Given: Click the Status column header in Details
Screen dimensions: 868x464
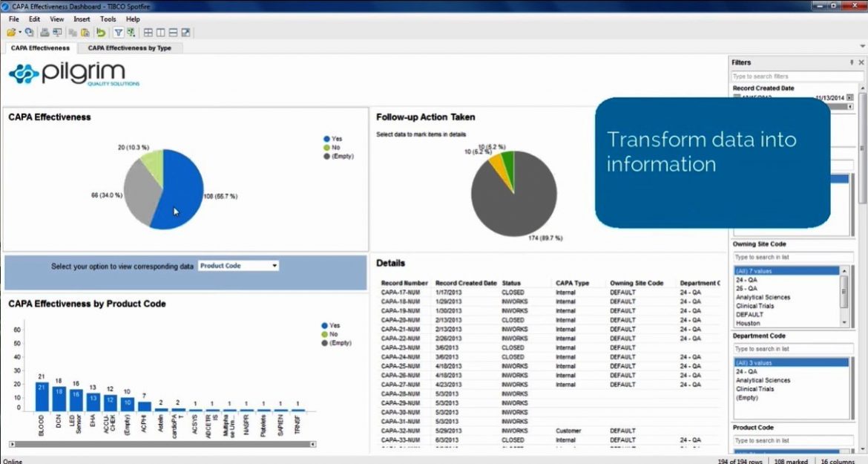Looking at the screenshot, I should point(511,283).
